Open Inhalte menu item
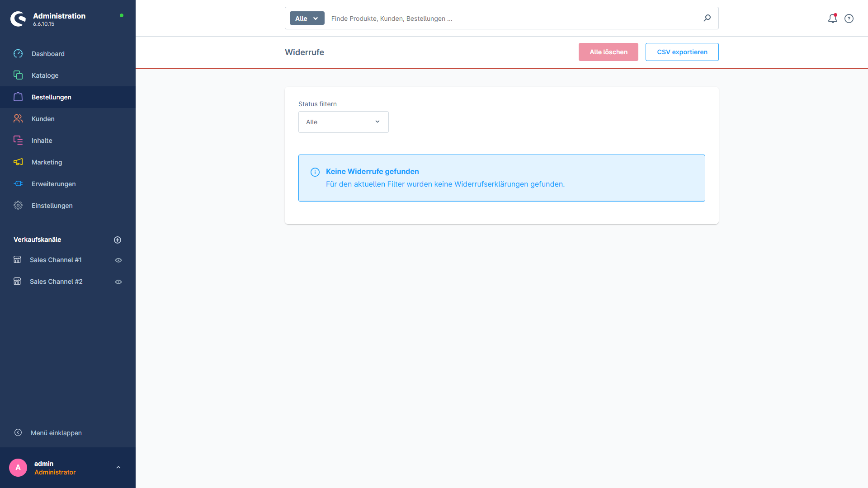Viewport: 868px width, 488px height. pyautogui.click(x=68, y=141)
